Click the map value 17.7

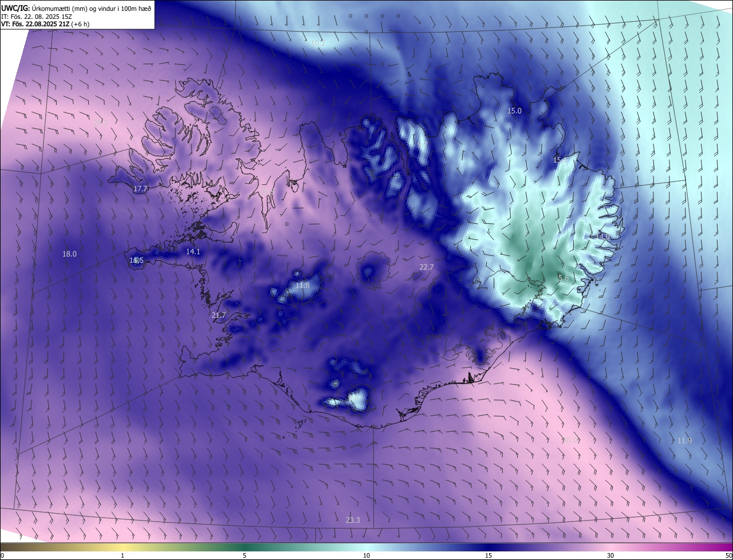140,188
